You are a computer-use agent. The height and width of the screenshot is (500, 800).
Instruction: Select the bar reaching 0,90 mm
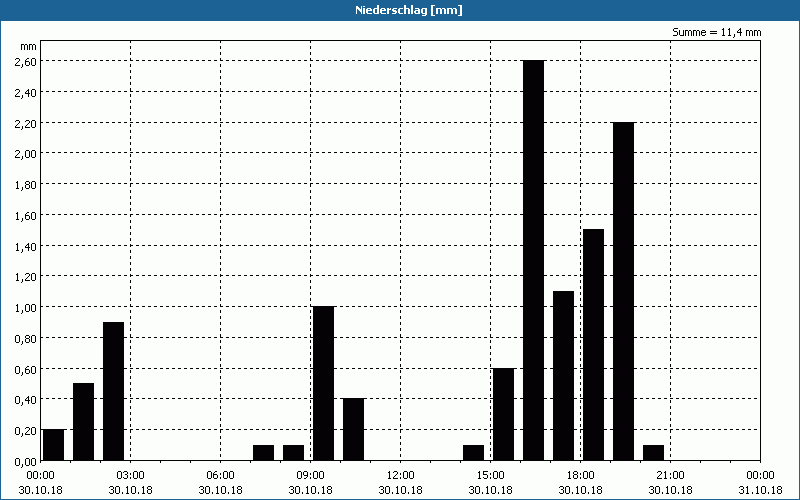click(x=113, y=391)
